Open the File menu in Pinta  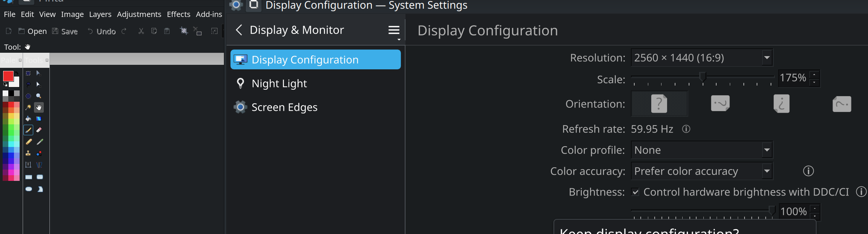(x=9, y=14)
